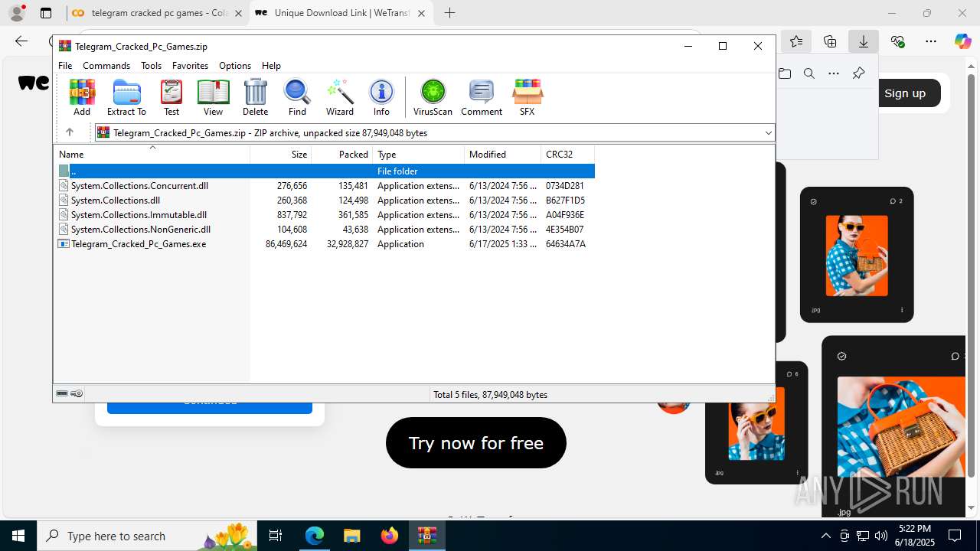Viewport: 980px width, 551px height.
Task: Click WinRAR taskbar icon
Action: [x=427, y=536]
